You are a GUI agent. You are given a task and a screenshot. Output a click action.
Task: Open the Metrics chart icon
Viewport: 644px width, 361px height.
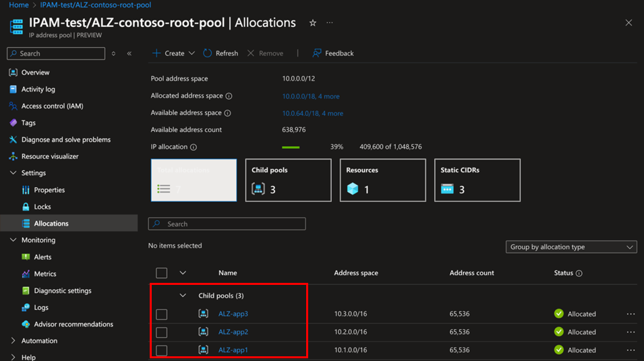26,273
